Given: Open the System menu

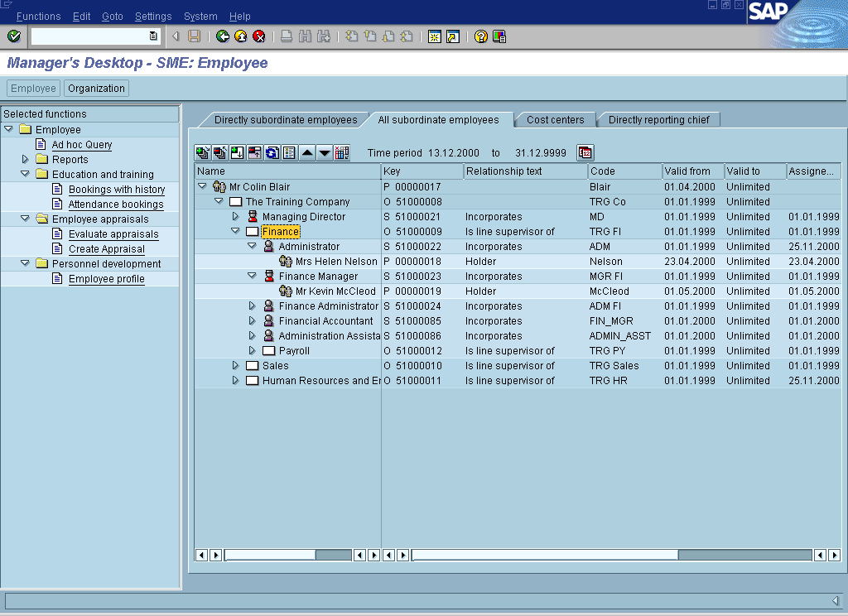Looking at the screenshot, I should tap(200, 17).
